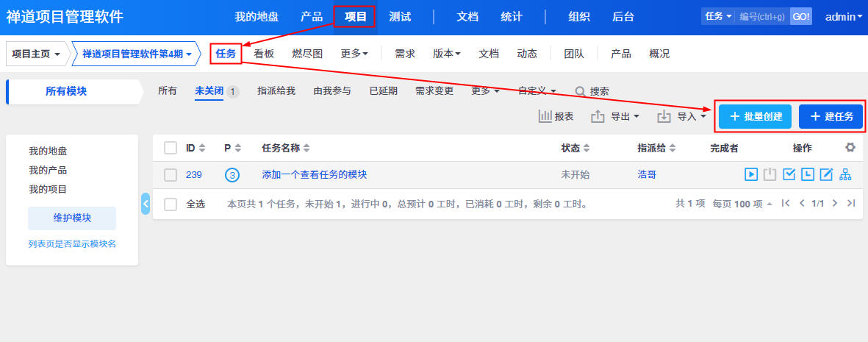
Task: Check the box for task 239
Action: [x=171, y=175]
